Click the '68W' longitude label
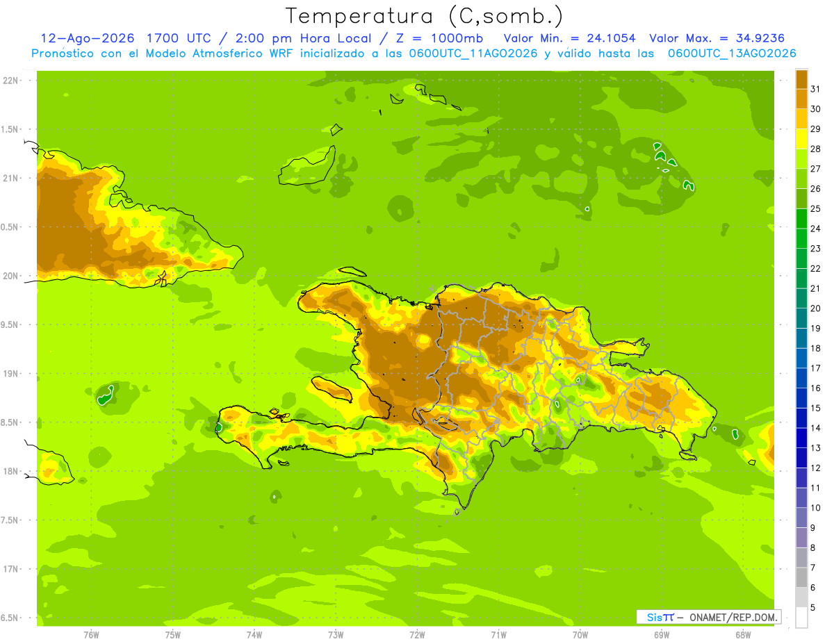Image resolution: width=834 pixels, height=644 pixels. [x=743, y=635]
